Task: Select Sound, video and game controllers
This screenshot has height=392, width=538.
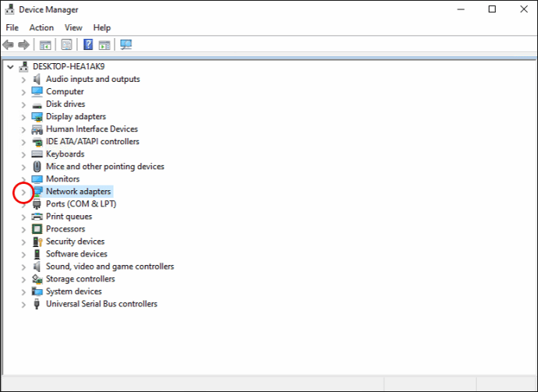Action: pyautogui.click(x=110, y=267)
